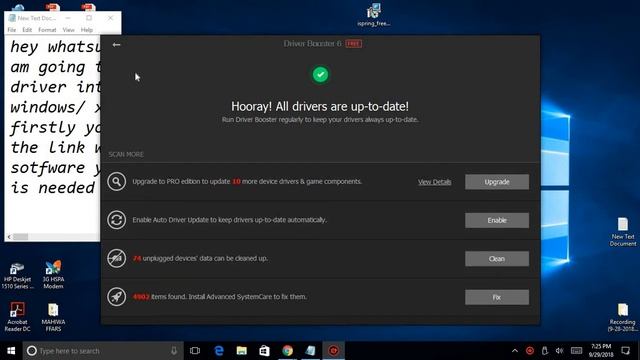Viewport: 640px width, 360px height.
Task: Open Notepad Help menu
Action: click(x=87, y=30)
